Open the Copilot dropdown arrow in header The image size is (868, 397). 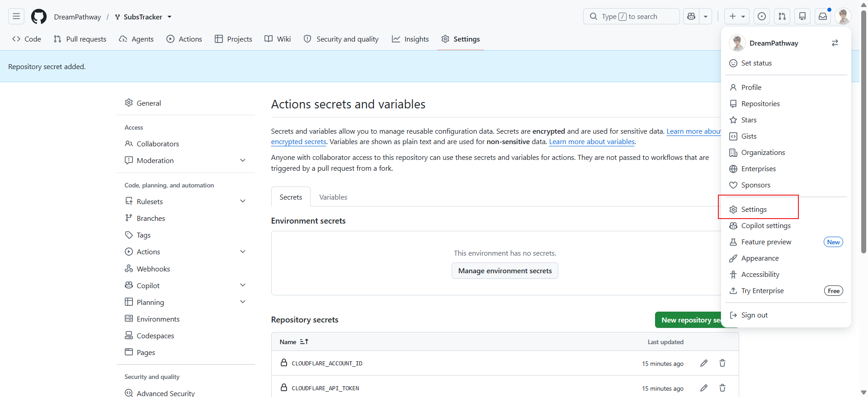[x=706, y=17]
